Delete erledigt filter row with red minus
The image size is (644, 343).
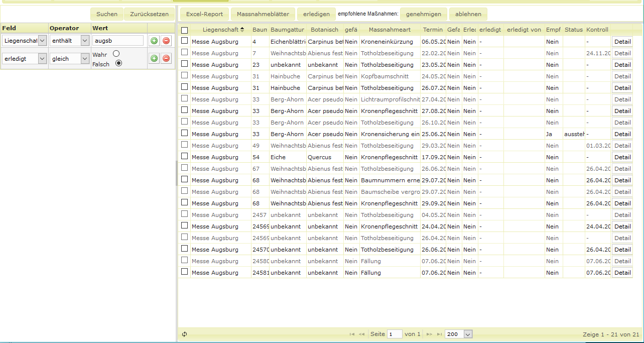pyautogui.click(x=166, y=59)
